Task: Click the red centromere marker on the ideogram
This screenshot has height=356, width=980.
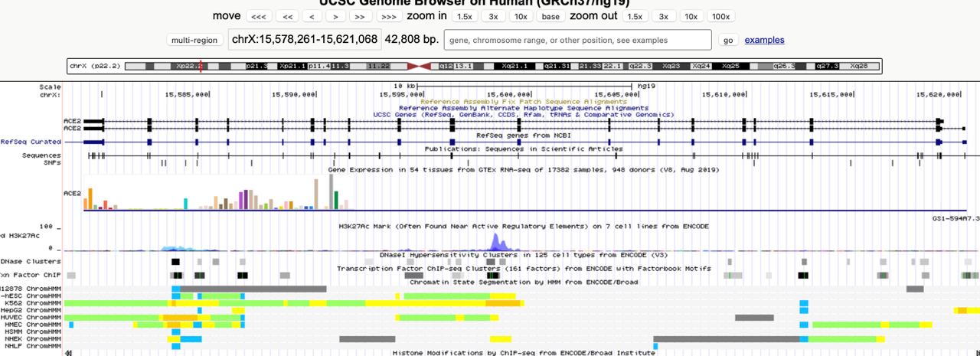Action: [x=418, y=67]
